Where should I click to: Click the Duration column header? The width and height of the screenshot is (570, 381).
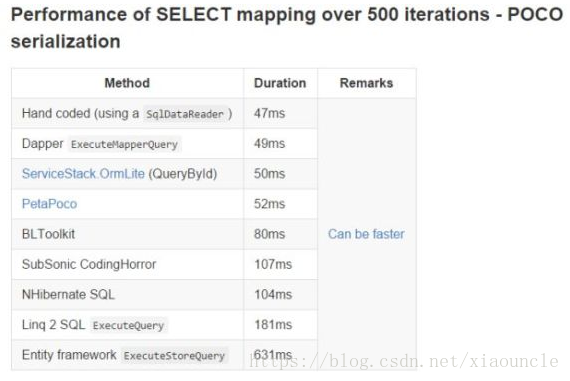tap(280, 83)
